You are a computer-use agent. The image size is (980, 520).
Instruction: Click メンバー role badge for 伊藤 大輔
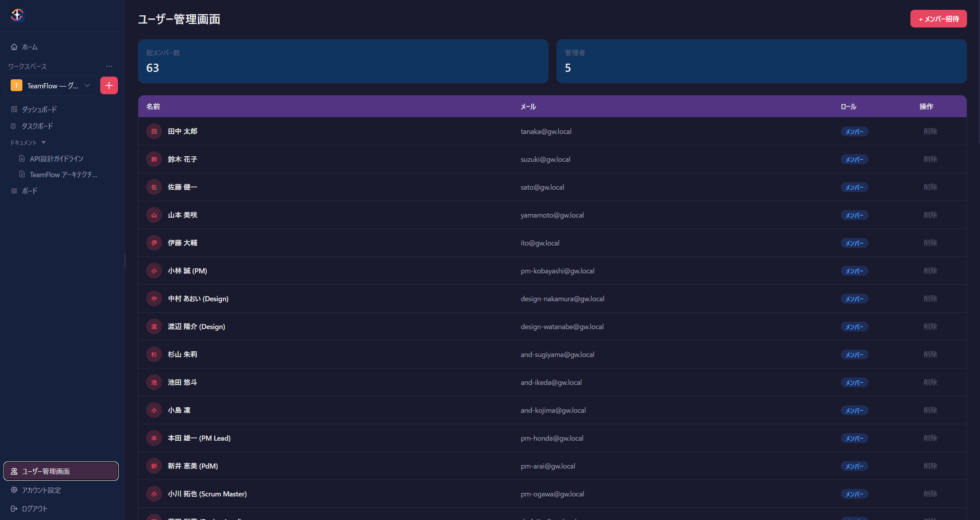click(854, 243)
